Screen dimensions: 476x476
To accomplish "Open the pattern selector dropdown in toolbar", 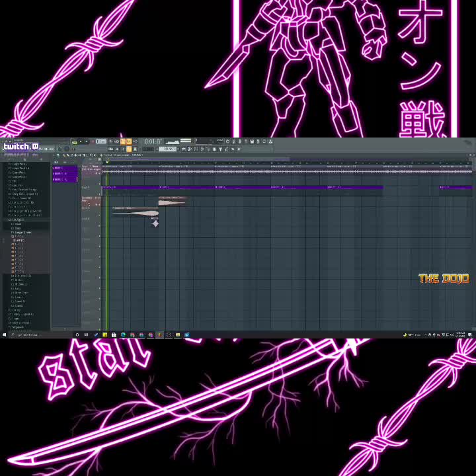I will (x=167, y=149).
